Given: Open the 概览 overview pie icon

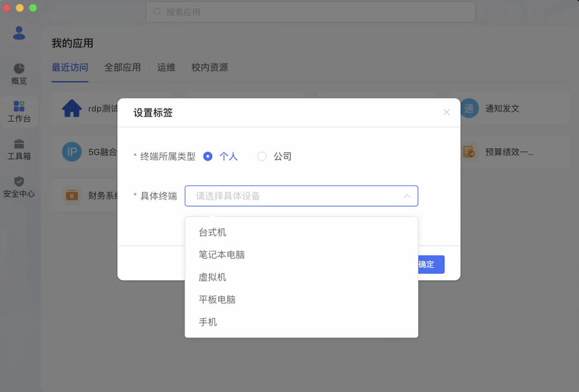Looking at the screenshot, I should click(x=19, y=68).
